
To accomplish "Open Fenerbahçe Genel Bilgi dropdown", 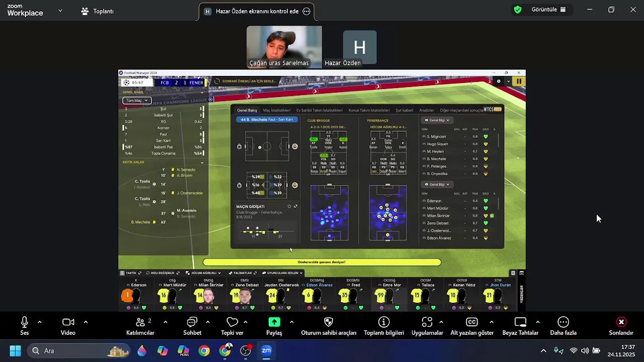I will tap(437, 185).
